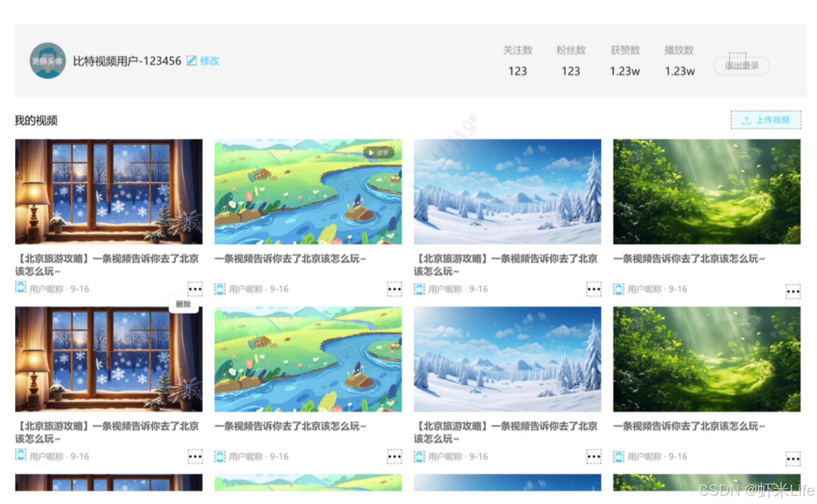817x504 pixels.
Task: Click the 上传视频 button
Action: [x=766, y=120]
